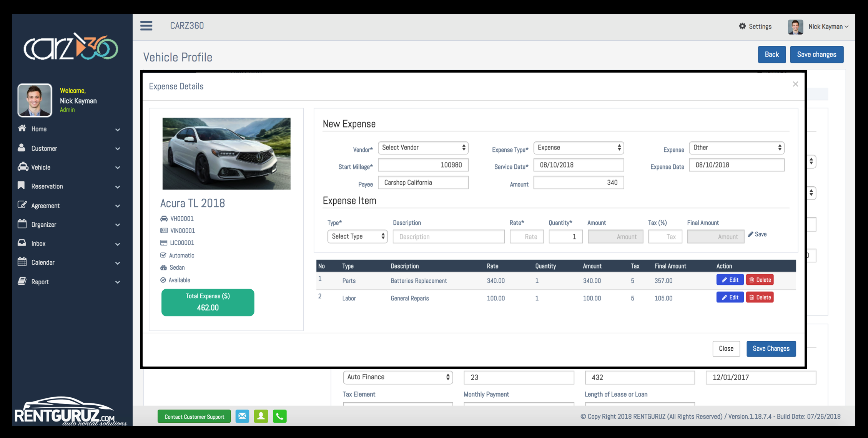Screen dimensions: 868x438
Task: Click the green phone call icon
Action: tap(279, 416)
